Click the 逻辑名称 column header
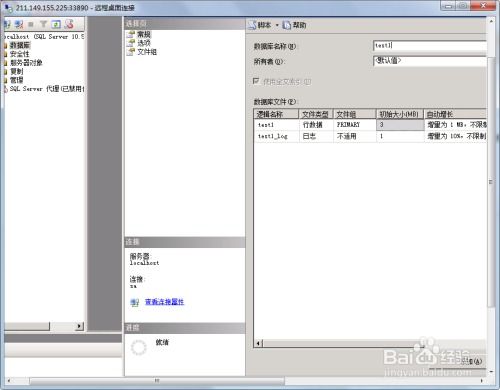 point(276,114)
